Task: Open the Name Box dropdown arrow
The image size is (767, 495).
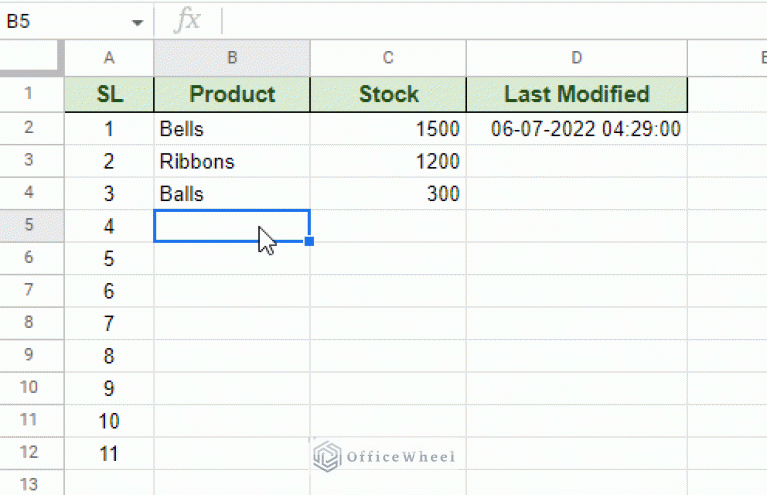Action: 138,22
